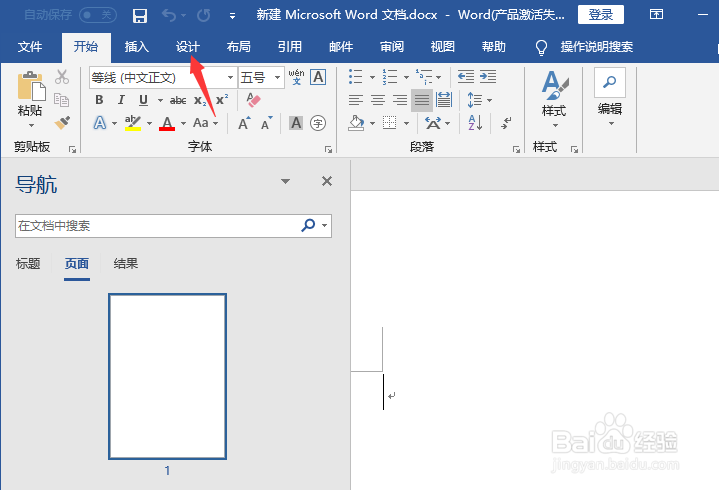The width and height of the screenshot is (719, 490).
Task: Click the Undo arrow icon
Action: pos(169,16)
